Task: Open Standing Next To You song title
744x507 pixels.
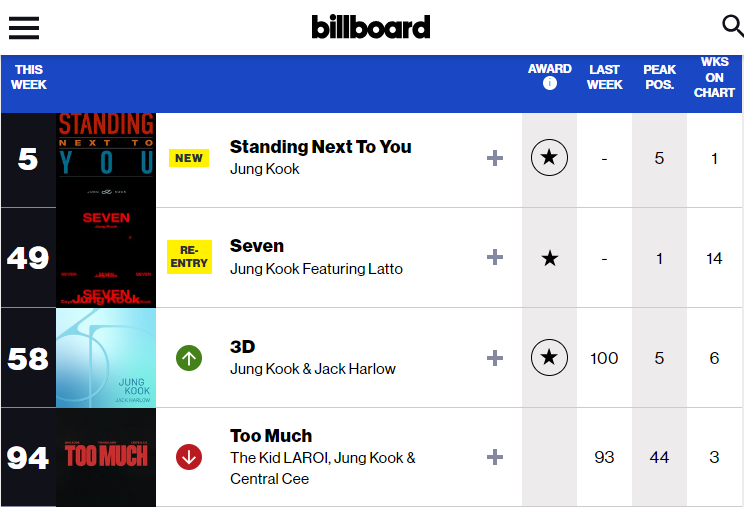Action: click(320, 147)
